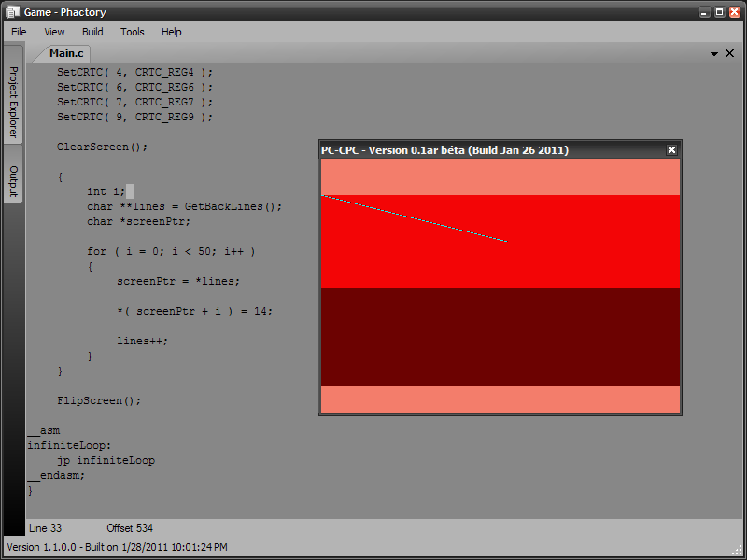Image resolution: width=747 pixels, height=560 pixels.
Task: Click the 'Line 33' status bar entry
Action: (x=45, y=528)
